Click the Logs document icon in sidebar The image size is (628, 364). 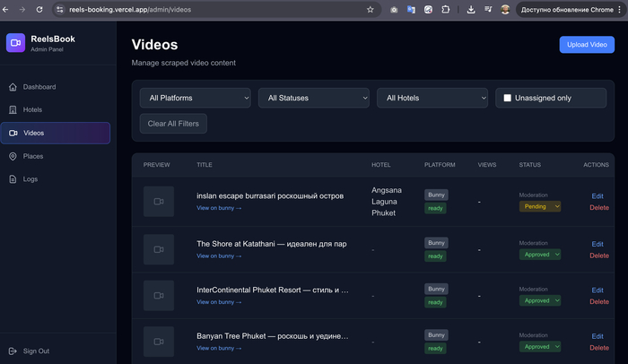[13, 178]
